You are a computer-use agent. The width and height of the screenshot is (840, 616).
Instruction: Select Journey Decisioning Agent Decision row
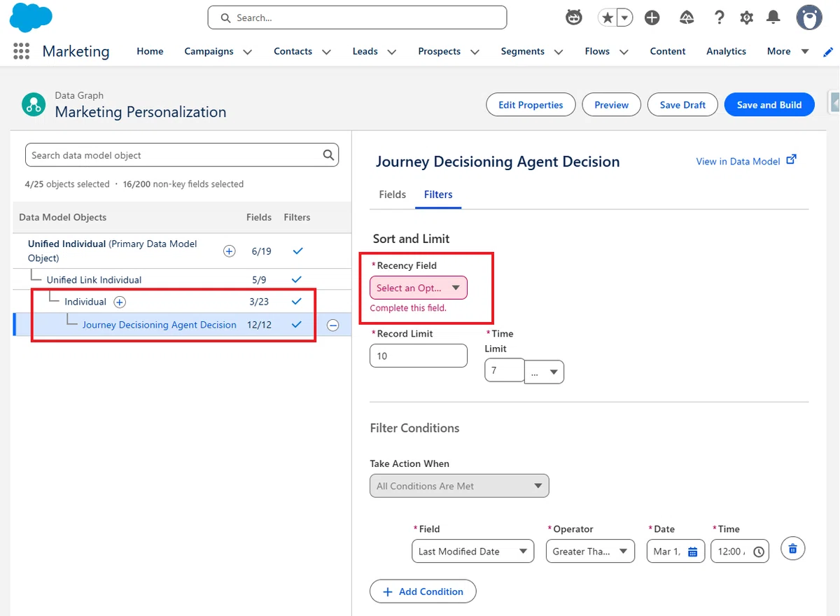(182, 325)
